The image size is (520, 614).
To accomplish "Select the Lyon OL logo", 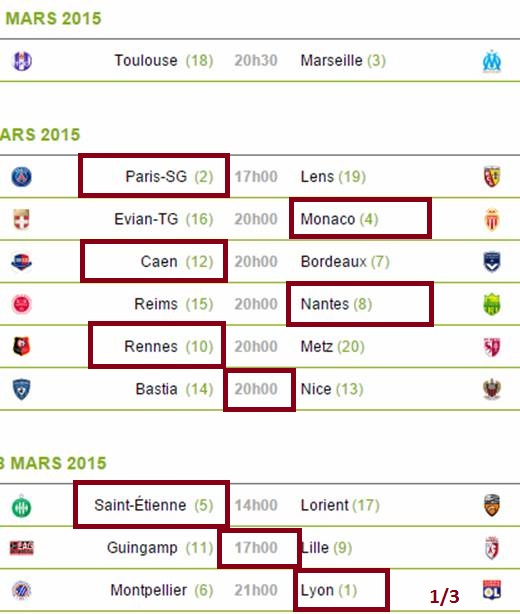I will pyautogui.click(x=491, y=590).
